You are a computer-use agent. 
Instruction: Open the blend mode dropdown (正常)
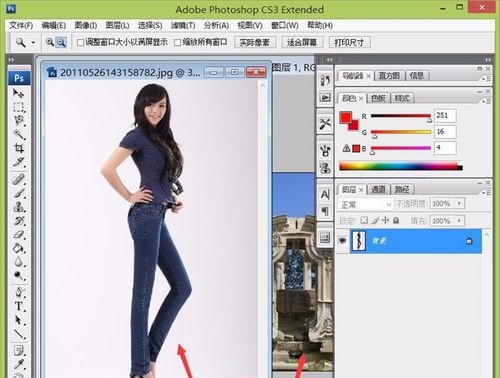click(365, 204)
